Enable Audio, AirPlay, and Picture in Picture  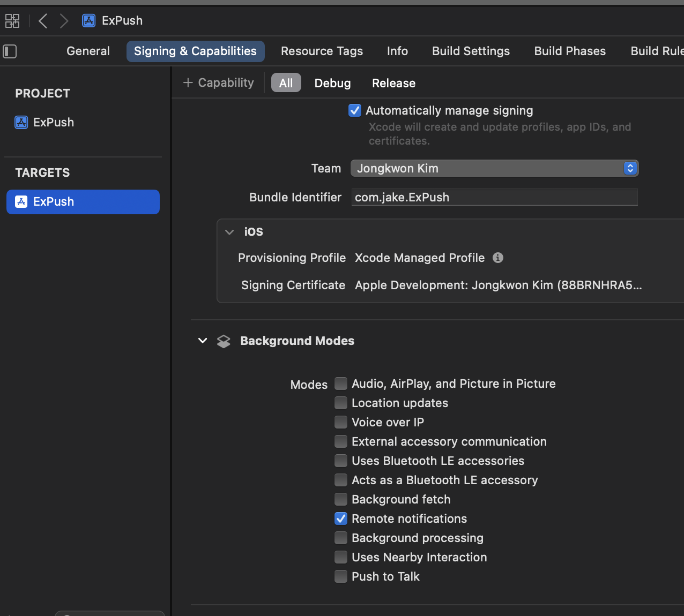341,384
